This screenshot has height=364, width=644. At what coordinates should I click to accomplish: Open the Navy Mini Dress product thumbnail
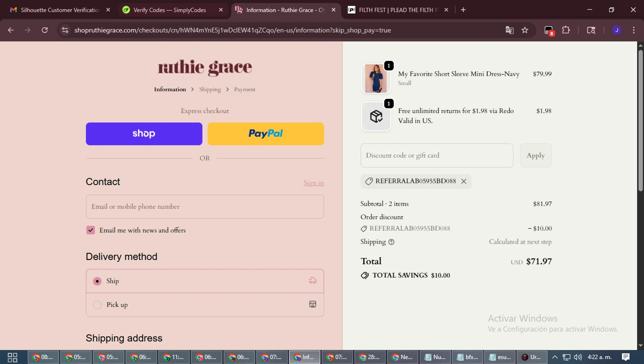(x=376, y=78)
